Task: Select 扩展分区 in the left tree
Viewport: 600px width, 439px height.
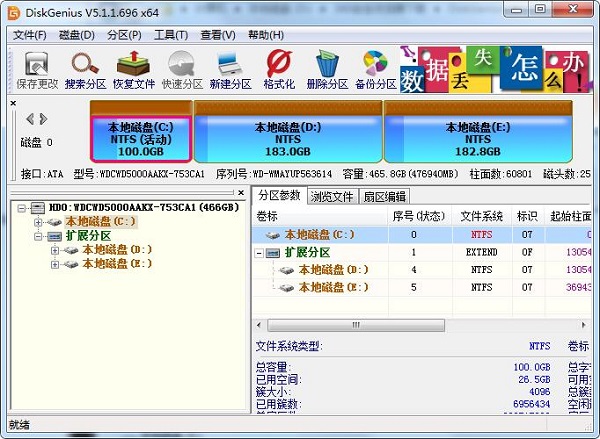Action: tap(88, 236)
